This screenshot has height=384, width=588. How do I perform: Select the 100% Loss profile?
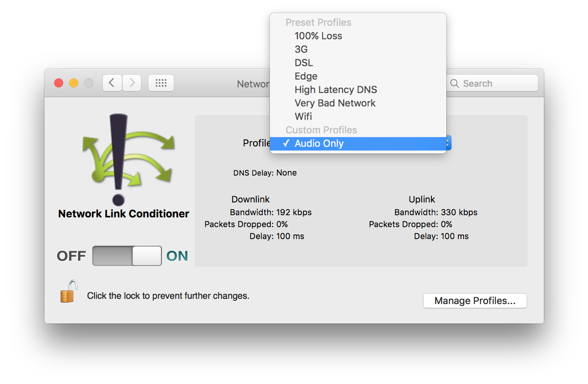pos(318,36)
